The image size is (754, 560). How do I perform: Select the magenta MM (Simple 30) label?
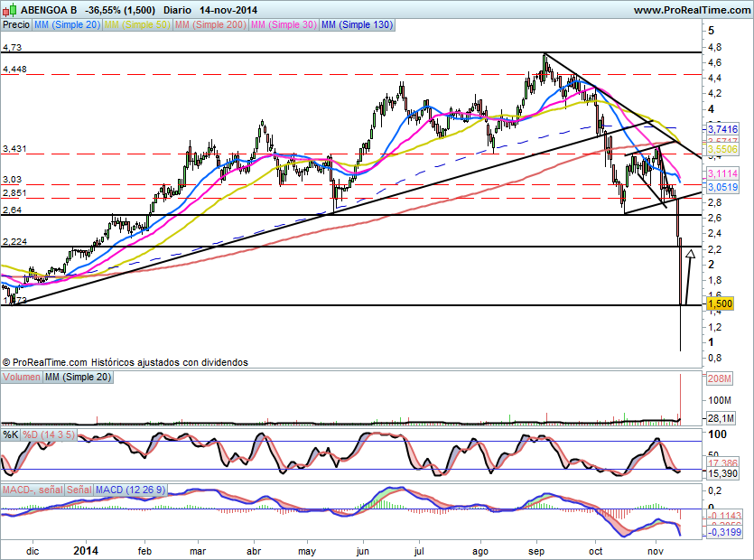pyautogui.click(x=283, y=25)
